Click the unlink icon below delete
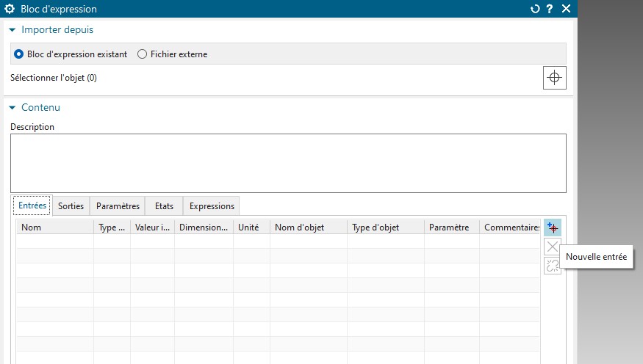 coord(553,266)
